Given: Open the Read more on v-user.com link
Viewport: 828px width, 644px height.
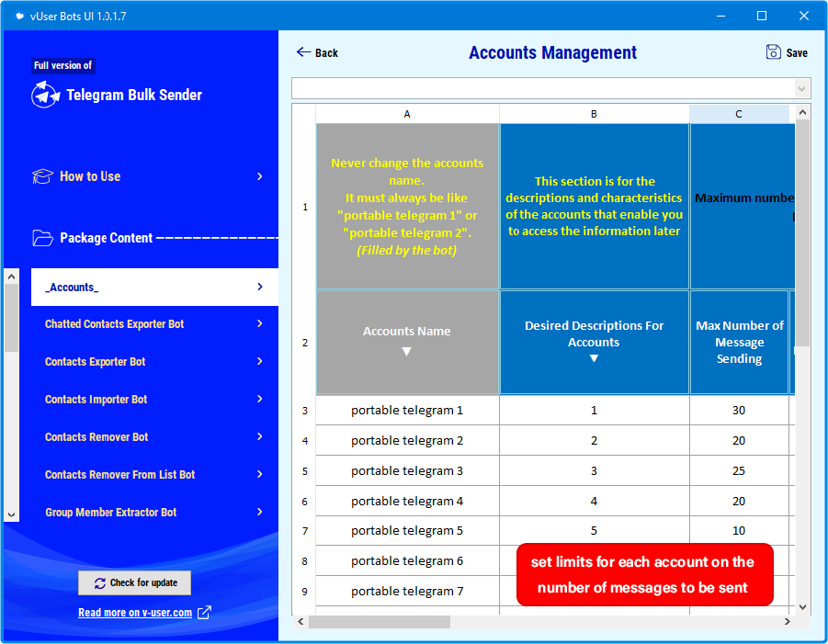Looking at the screenshot, I should pos(135,613).
